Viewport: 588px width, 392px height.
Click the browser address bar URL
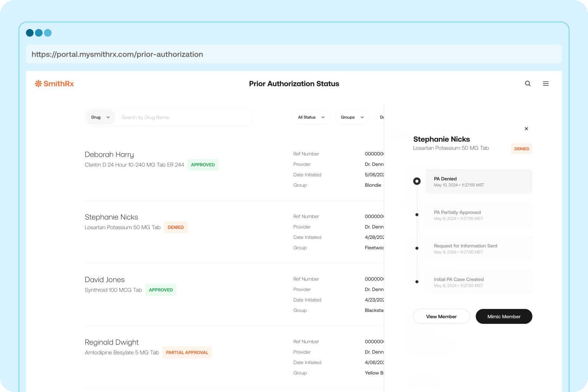click(117, 54)
